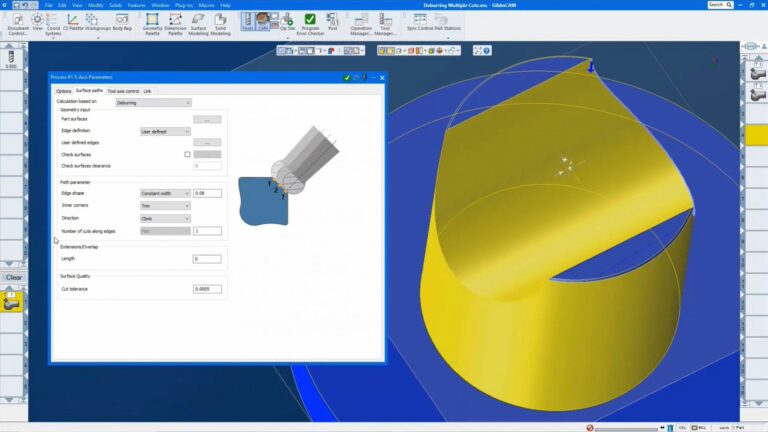This screenshot has height=432, width=768.
Task: Click the status bar progress slider
Action: tap(626, 429)
